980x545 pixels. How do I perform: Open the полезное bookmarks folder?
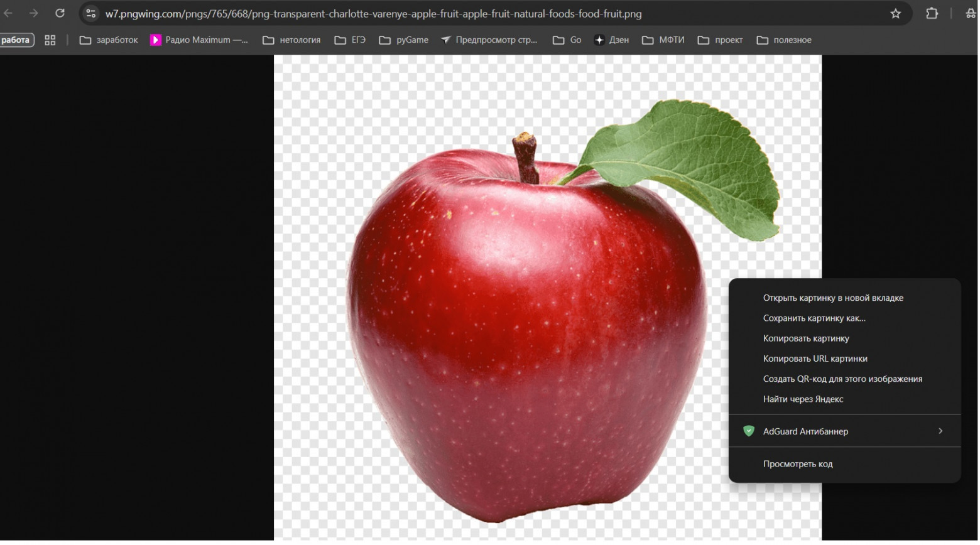pyautogui.click(x=784, y=40)
